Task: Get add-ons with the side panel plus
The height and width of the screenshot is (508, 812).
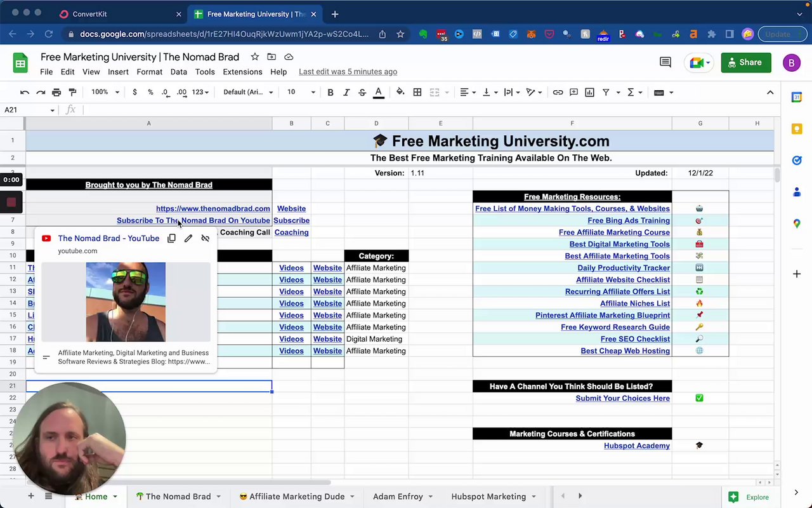Action: pos(797,274)
